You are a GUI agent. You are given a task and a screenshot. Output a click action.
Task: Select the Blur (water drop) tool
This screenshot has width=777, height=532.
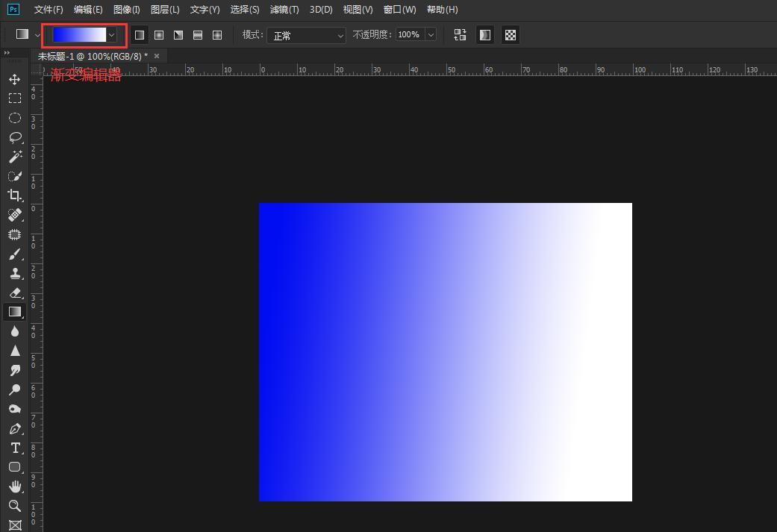tap(15, 331)
